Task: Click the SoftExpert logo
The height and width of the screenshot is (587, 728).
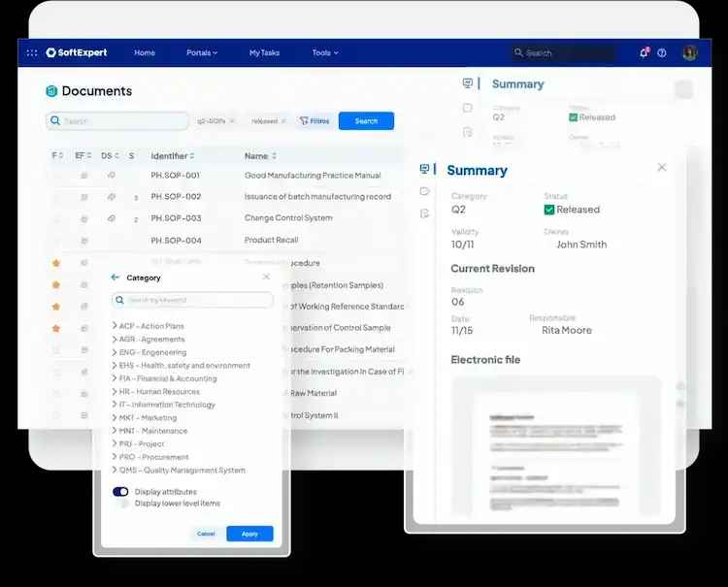Action: (77, 52)
